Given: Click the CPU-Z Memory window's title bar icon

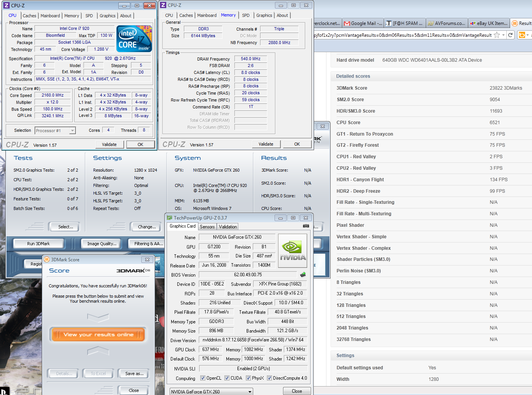Looking at the screenshot, I should 163,5.
